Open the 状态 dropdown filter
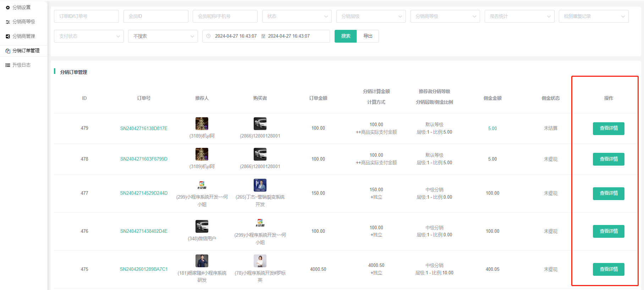Screen dimensions: 644x290 (297, 16)
